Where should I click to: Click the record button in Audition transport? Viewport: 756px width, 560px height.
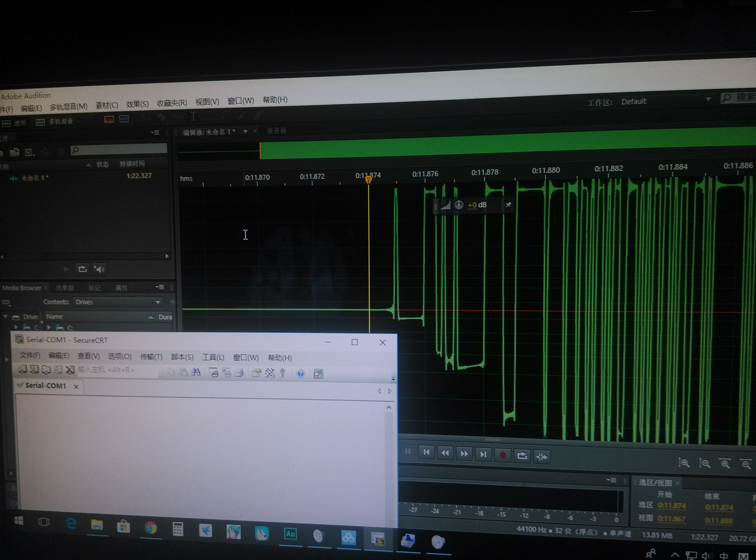[x=502, y=455]
